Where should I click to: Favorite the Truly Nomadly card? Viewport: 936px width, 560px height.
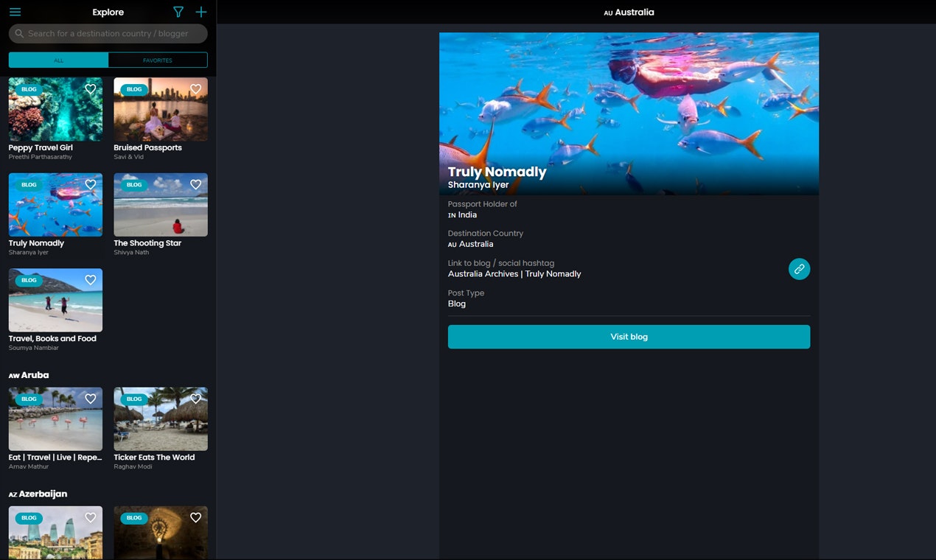pyautogui.click(x=90, y=184)
